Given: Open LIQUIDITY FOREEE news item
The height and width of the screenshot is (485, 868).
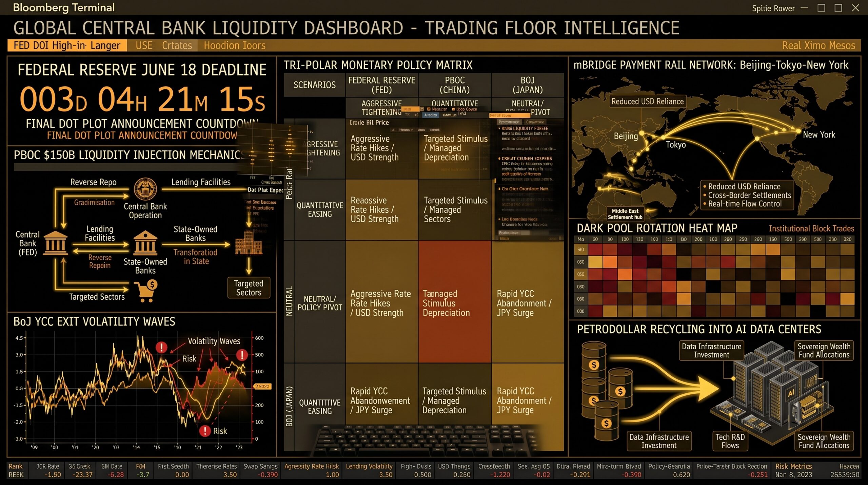Looking at the screenshot, I should tap(527, 133).
